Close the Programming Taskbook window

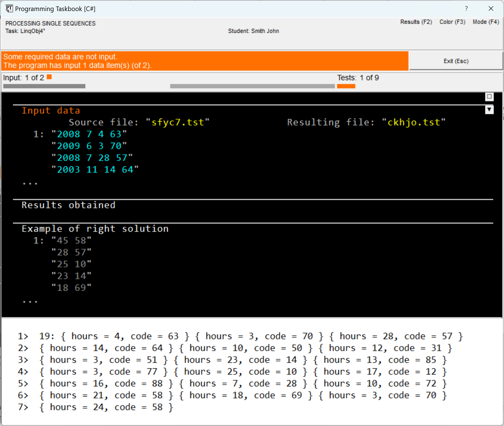[x=491, y=9]
